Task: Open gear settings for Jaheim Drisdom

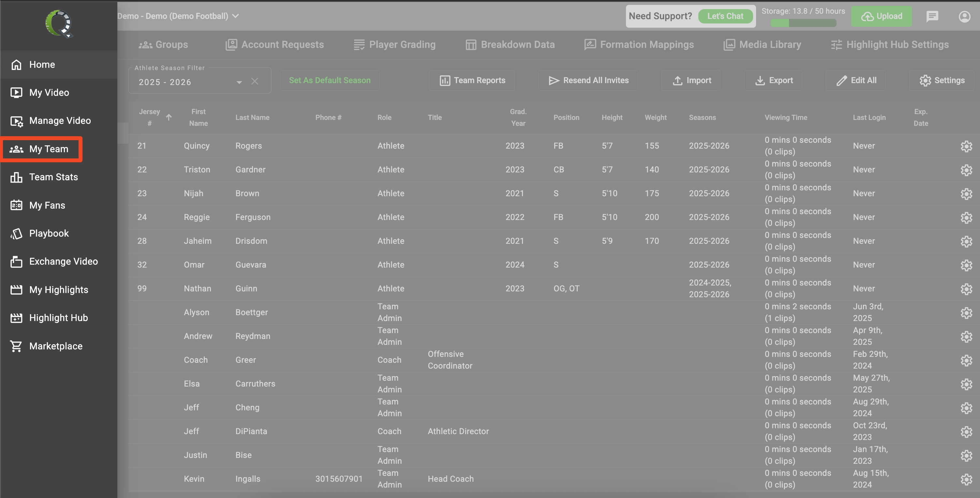Action: click(x=966, y=241)
